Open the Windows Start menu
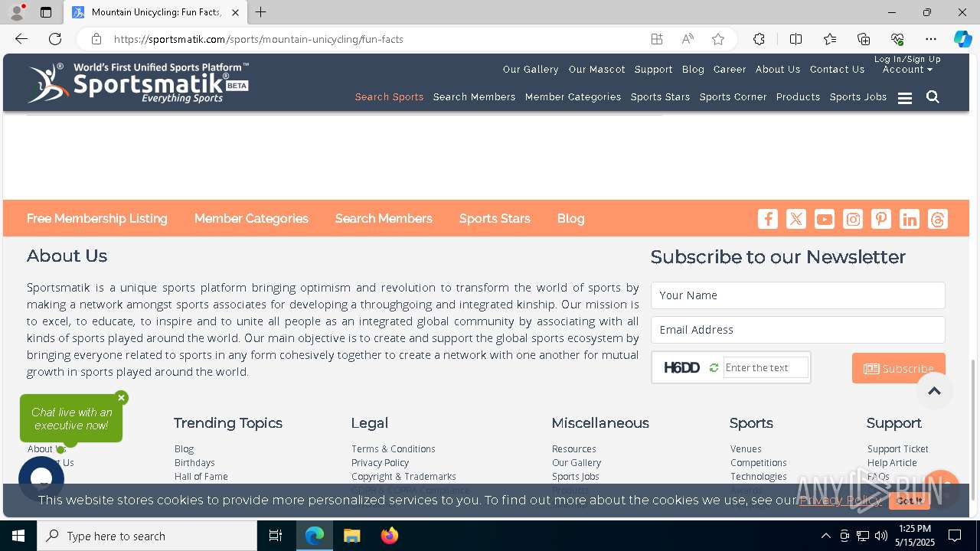Viewport: 980px width, 551px height. tap(18, 536)
